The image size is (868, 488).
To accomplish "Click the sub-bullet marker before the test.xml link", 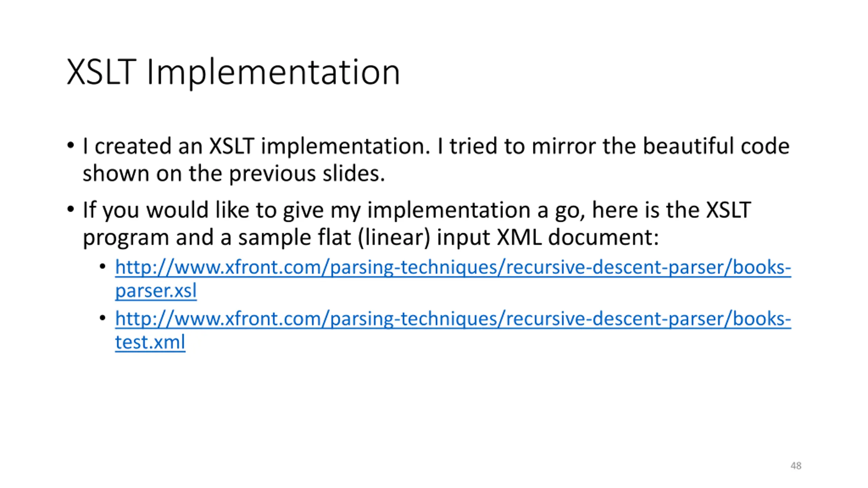I will [x=102, y=318].
